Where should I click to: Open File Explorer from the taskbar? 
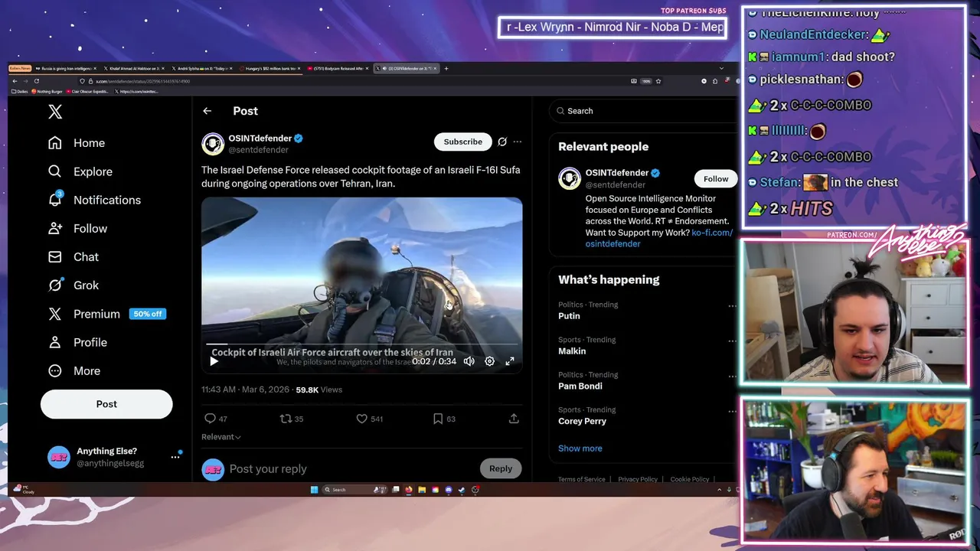(x=422, y=490)
